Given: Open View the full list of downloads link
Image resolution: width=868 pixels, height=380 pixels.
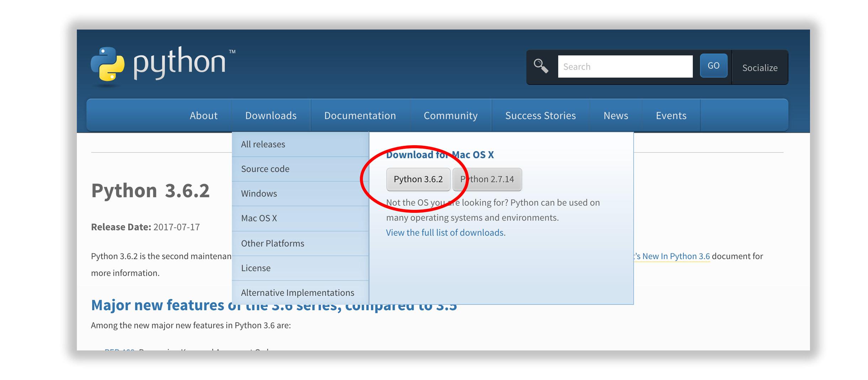Looking at the screenshot, I should 445,232.
